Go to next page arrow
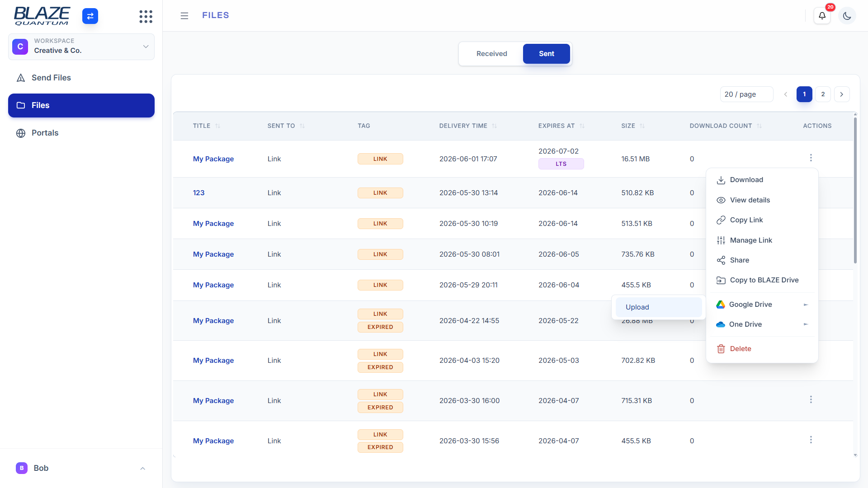The image size is (868, 488). click(842, 94)
